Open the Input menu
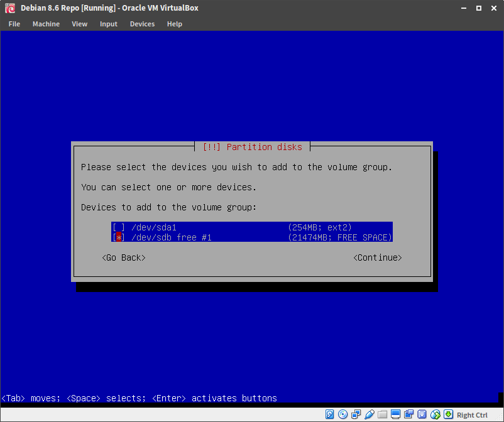 click(108, 24)
